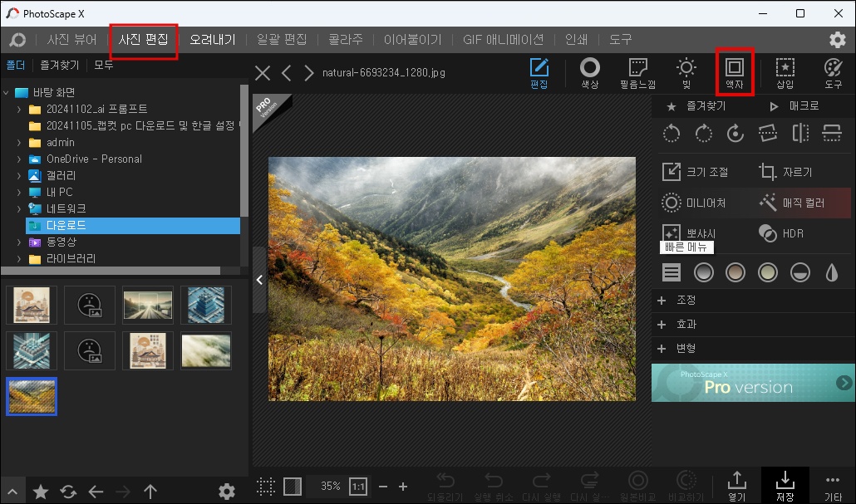Click the half-filled circle quick icon
Screen dimensions: 856x504
click(799, 272)
